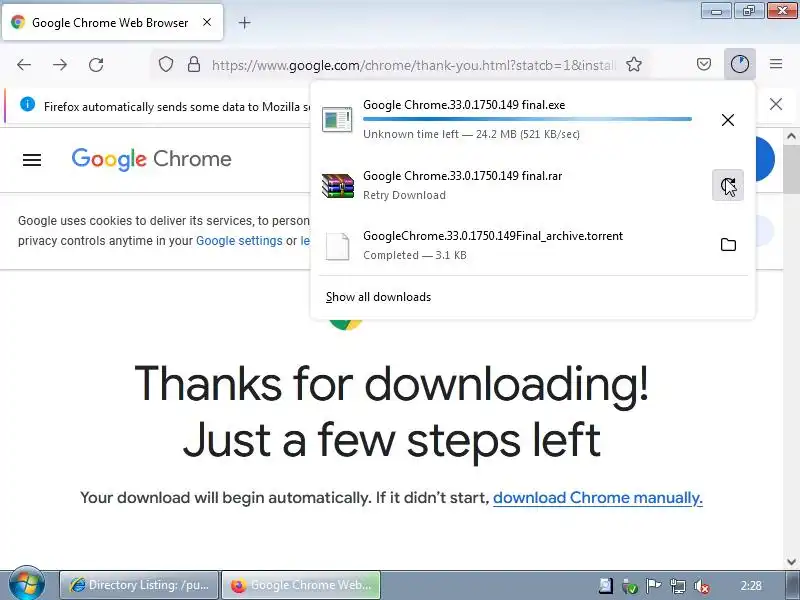Open the tracking protection shield icon

pos(166,65)
